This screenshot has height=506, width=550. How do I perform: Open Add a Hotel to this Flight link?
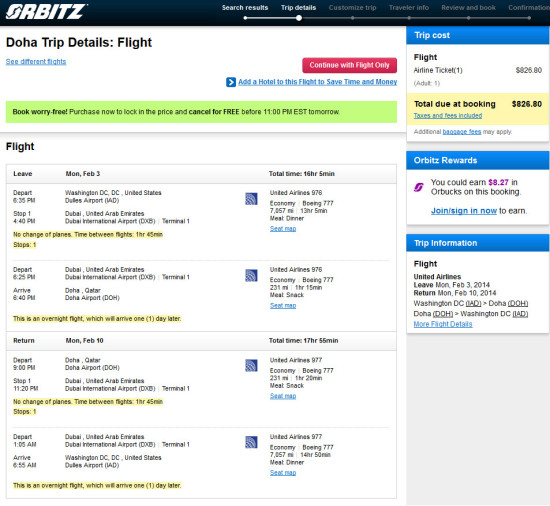coord(317,82)
